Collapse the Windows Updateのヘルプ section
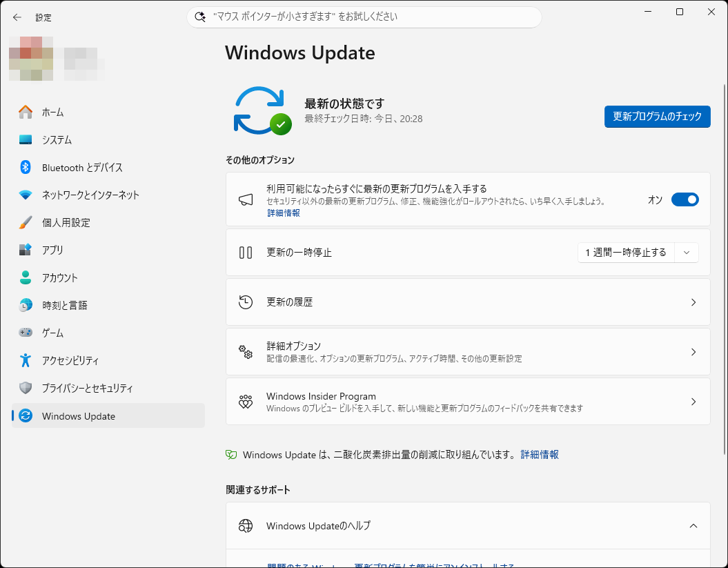This screenshot has width=728, height=568. click(x=693, y=525)
